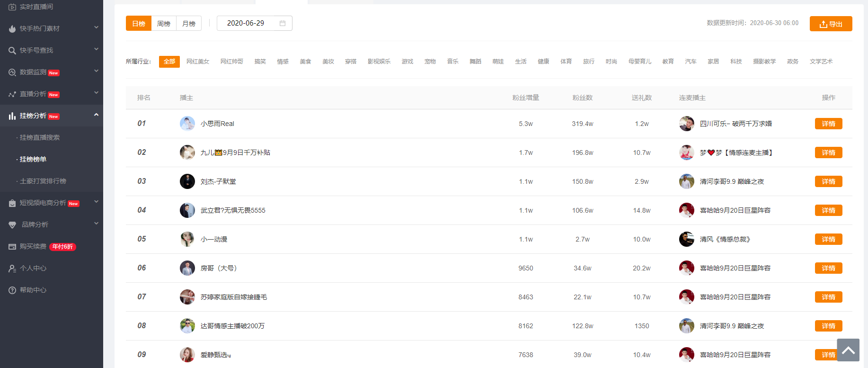Switch to 月榜 monthly ranking tab
The width and height of the screenshot is (868, 368).
click(189, 23)
